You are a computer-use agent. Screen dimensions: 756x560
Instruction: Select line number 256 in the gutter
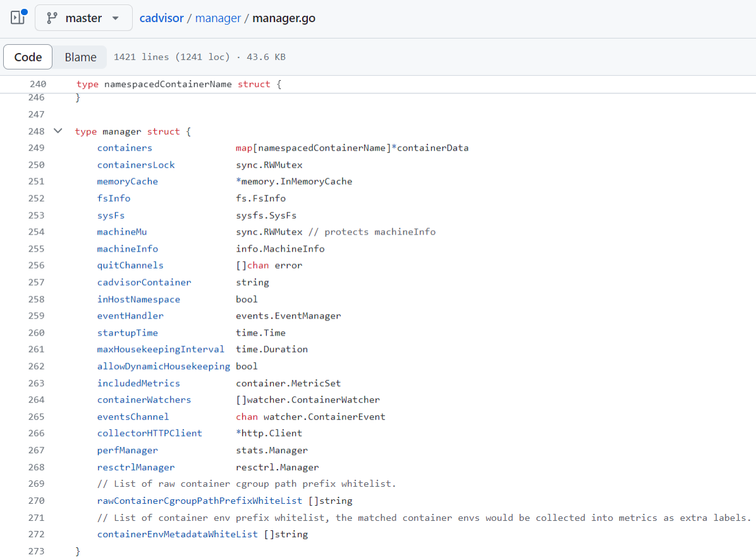37,265
